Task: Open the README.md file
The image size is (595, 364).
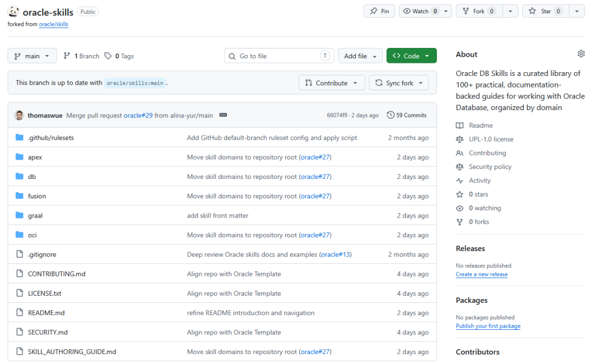Action: [x=46, y=313]
